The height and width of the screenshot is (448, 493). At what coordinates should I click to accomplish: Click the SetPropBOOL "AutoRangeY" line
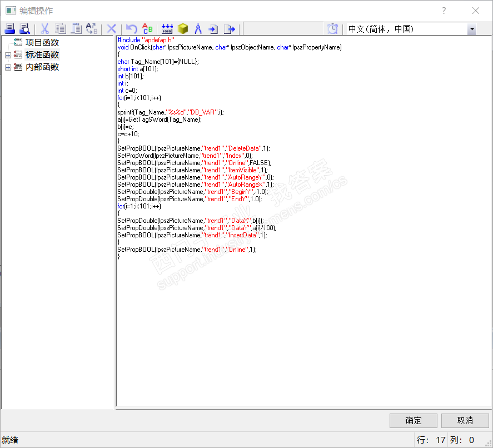click(x=196, y=177)
